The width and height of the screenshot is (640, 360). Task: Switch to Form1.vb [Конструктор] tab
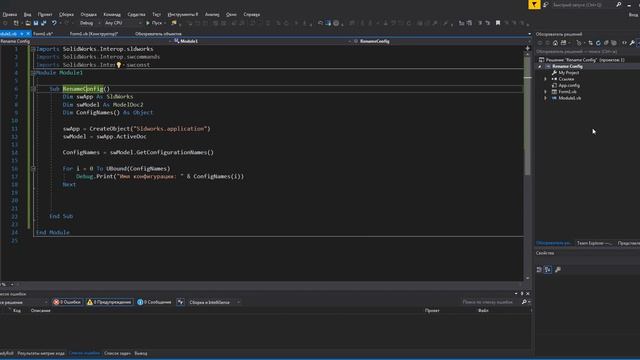(x=94, y=34)
